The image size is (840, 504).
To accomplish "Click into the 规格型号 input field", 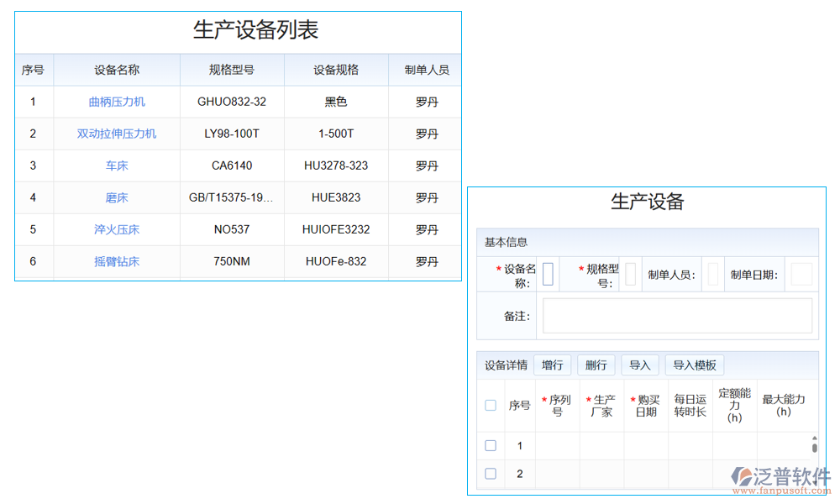I will point(630,274).
